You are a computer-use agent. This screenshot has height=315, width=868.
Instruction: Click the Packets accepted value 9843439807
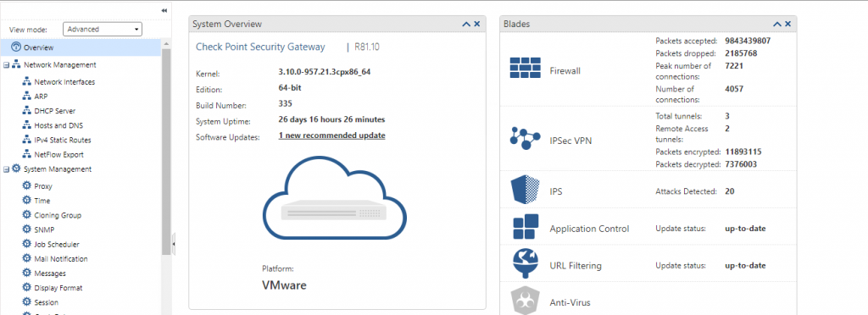coord(748,41)
